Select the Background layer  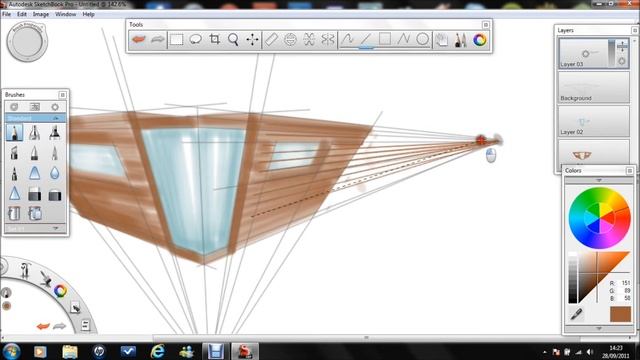594,87
